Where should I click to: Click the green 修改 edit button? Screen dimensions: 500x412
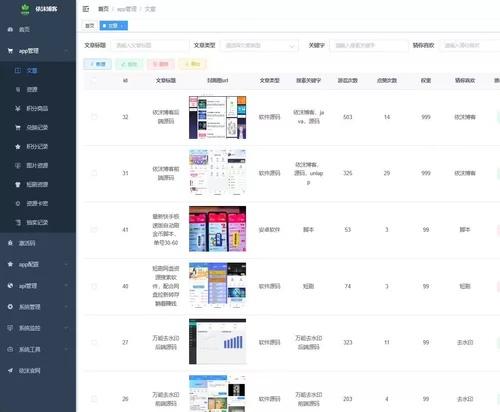click(x=129, y=64)
